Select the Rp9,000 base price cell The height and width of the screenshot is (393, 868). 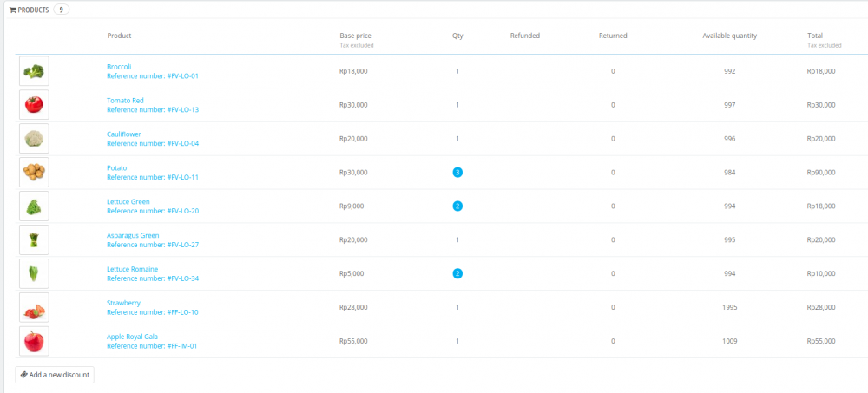coord(352,206)
